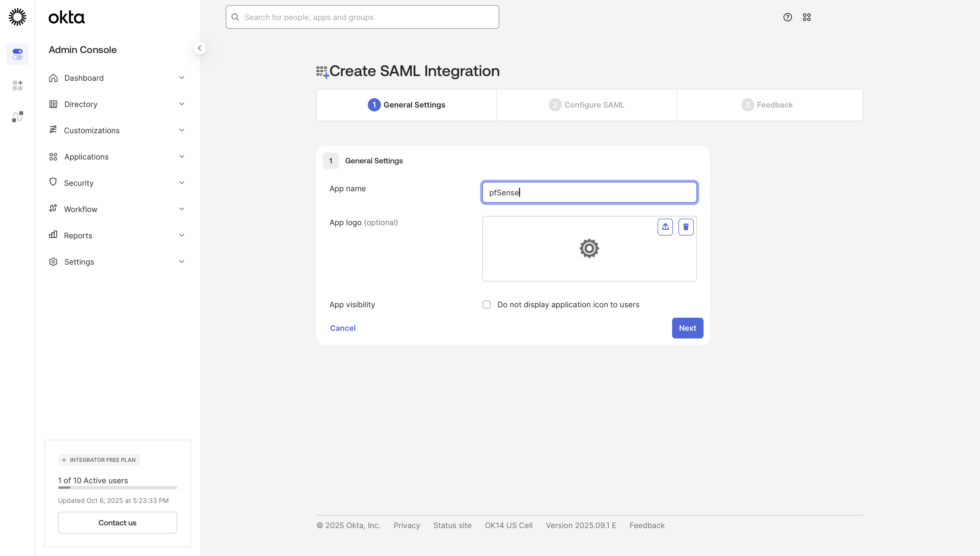The width and height of the screenshot is (980, 556).
Task: Enable Do not display application icon to users
Action: coord(486,304)
